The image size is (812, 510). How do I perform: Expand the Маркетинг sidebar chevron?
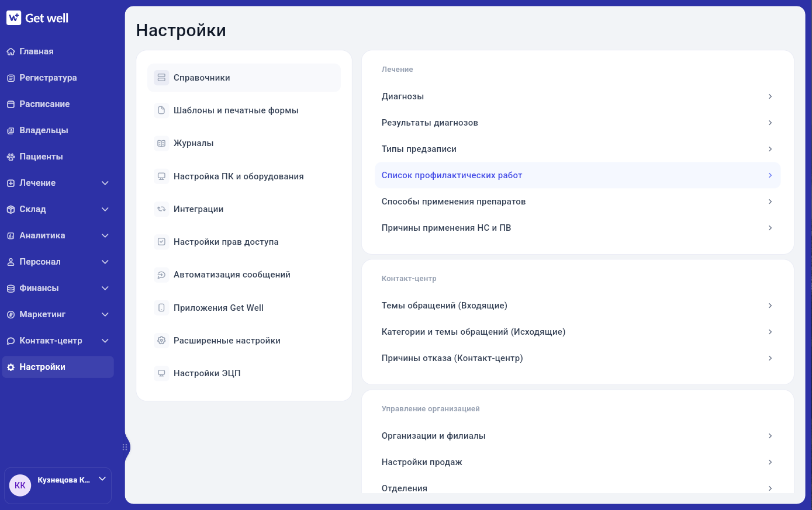105,314
